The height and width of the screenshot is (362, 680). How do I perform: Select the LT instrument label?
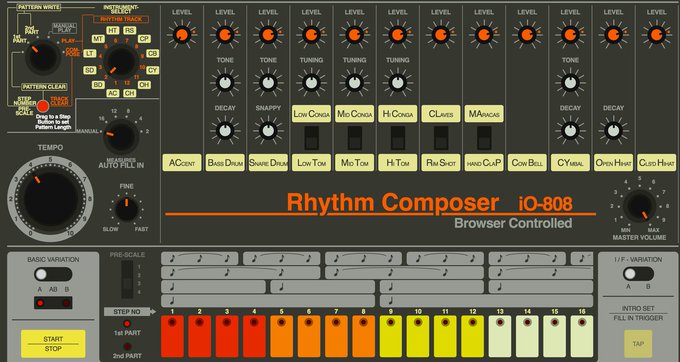point(90,53)
